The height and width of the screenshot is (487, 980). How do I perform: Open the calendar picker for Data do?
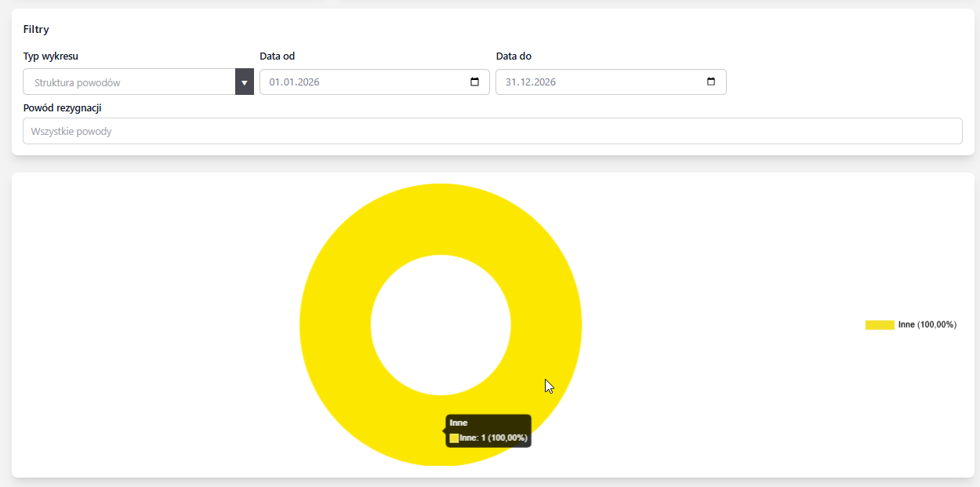pyautogui.click(x=711, y=82)
